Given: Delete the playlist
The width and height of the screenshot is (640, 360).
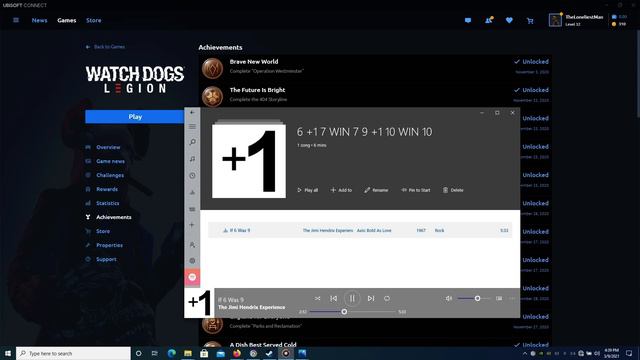Looking at the screenshot, I should pyautogui.click(x=453, y=190).
